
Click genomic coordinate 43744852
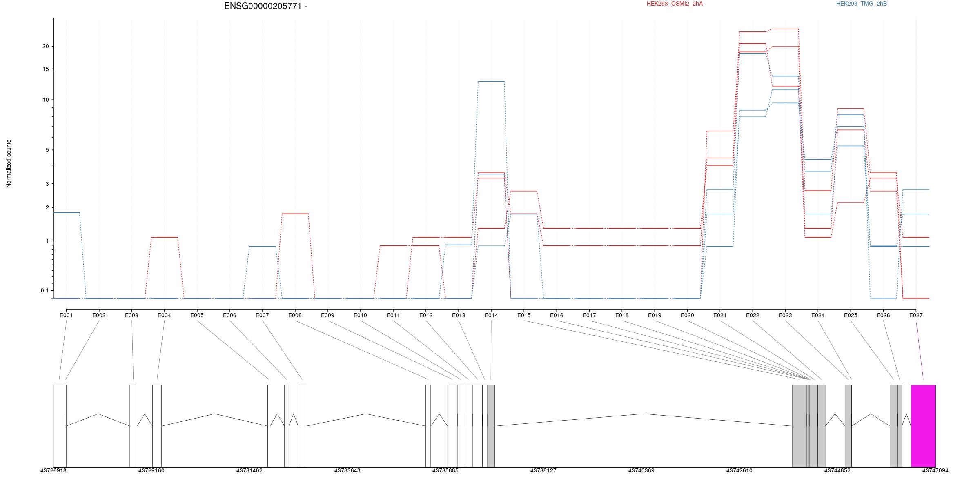[x=837, y=470]
